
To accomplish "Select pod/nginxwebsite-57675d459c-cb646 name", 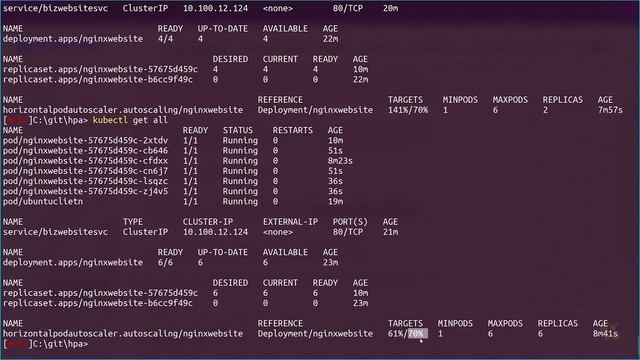I will point(85,151).
